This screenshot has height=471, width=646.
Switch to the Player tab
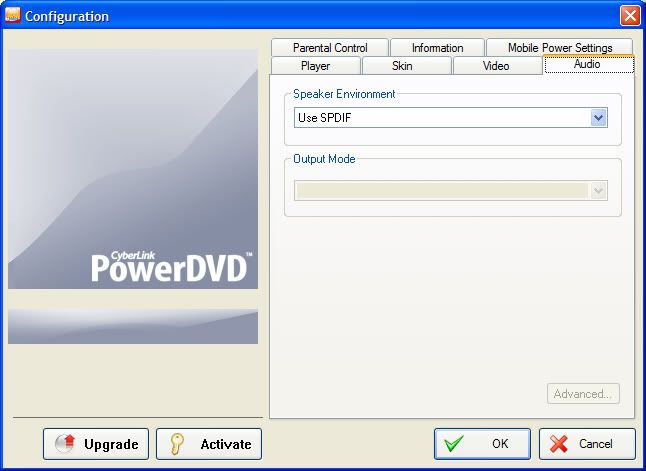pos(316,66)
